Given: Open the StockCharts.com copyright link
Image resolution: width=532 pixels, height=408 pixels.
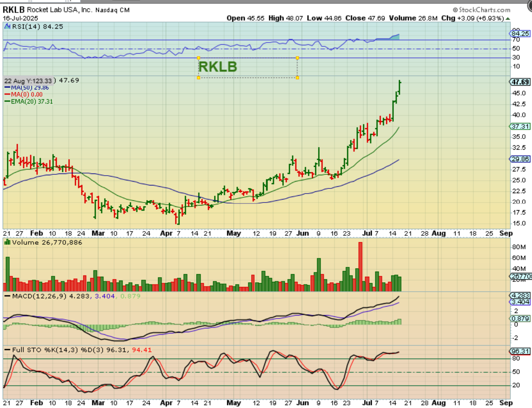Looking at the screenshot, I should 482,10.
